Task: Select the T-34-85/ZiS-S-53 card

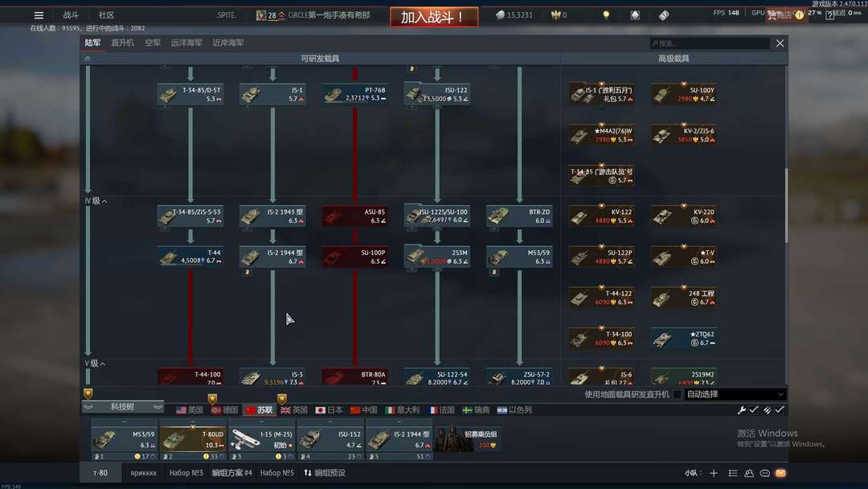Action: pyautogui.click(x=190, y=216)
